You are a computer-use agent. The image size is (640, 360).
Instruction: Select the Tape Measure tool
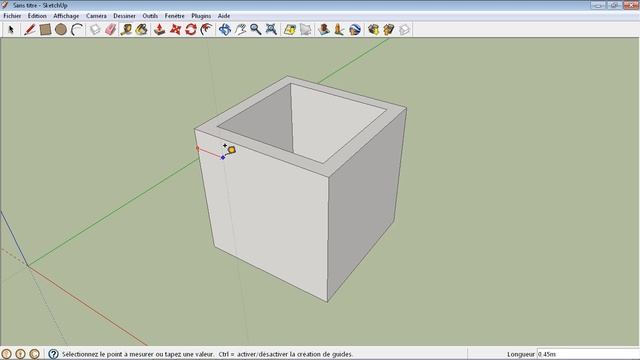[x=126, y=29]
